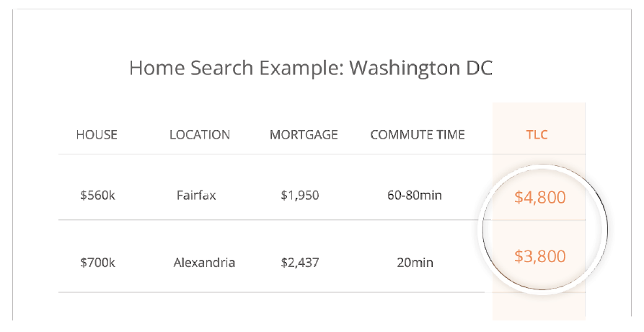Image resolution: width=644 pixels, height=332 pixels.
Task: Select the $560k house price cell
Action: (97, 195)
